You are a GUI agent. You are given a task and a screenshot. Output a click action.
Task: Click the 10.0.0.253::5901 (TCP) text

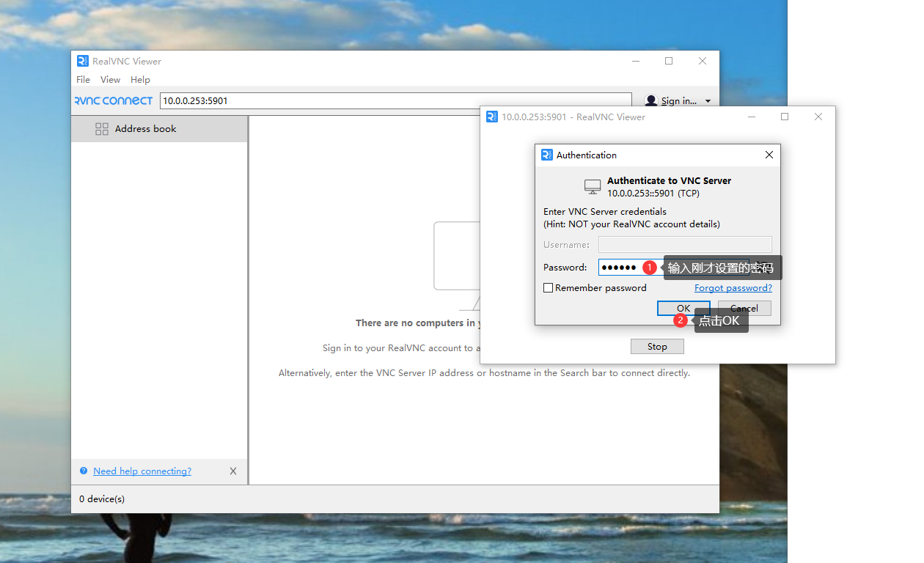pyautogui.click(x=653, y=194)
